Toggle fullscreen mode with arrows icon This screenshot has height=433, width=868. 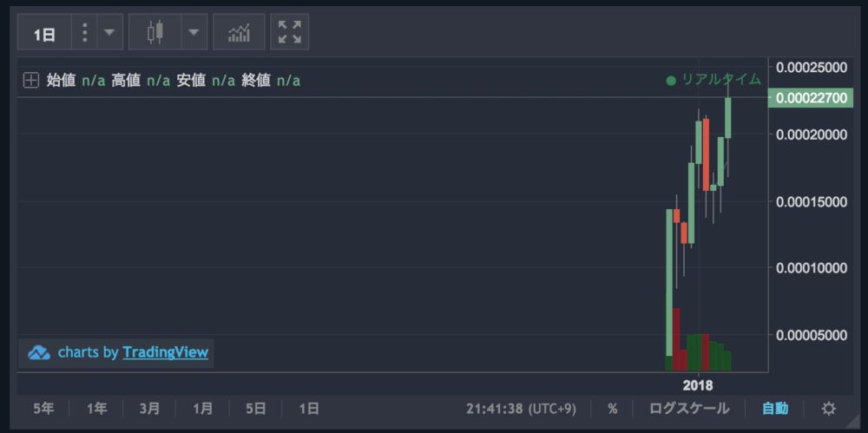(290, 32)
